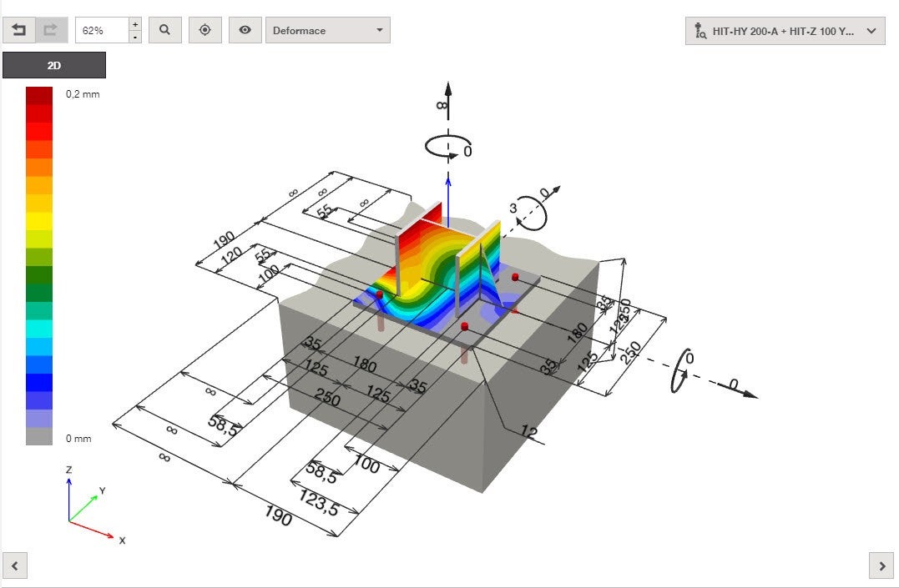Image resolution: width=899 pixels, height=588 pixels.
Task: Click the redo arrow icon
Action: (x=52, y=30)
